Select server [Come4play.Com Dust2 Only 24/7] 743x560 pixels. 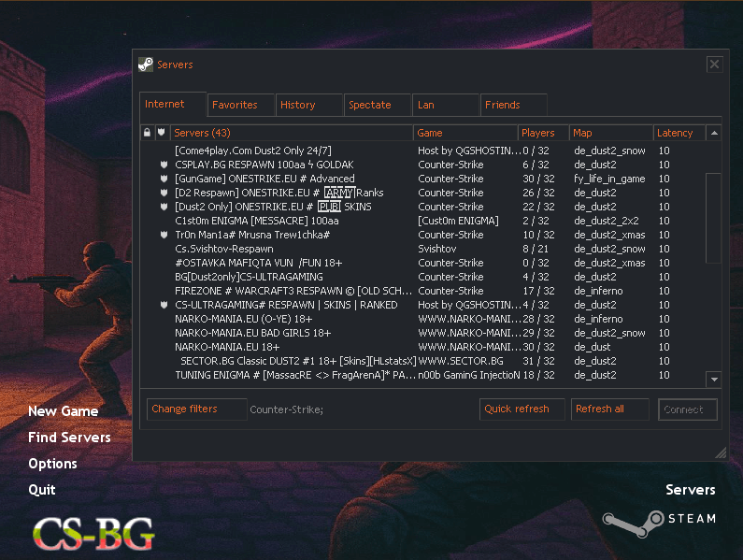tap(422, 151)
